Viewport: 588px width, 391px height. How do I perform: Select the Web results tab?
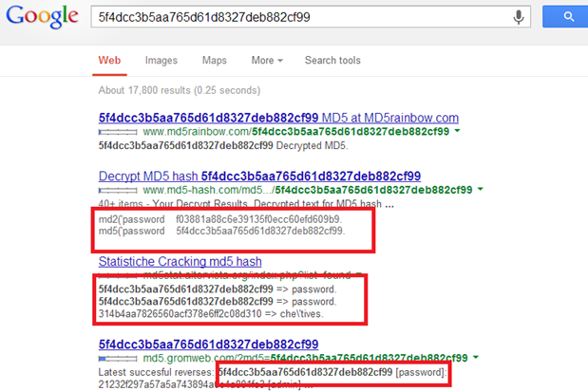tap(109, 61)
